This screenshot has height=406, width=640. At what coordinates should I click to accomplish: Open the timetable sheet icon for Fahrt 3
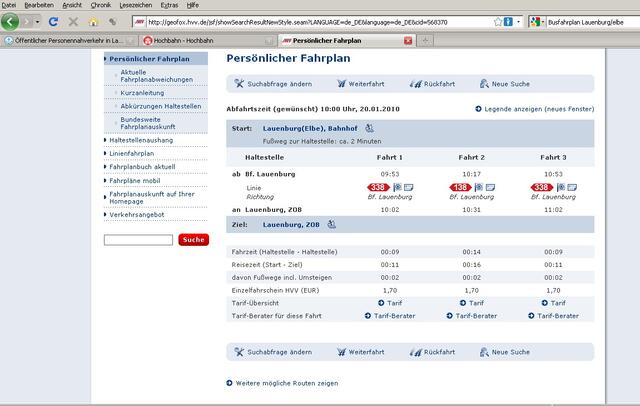point(576,187)
